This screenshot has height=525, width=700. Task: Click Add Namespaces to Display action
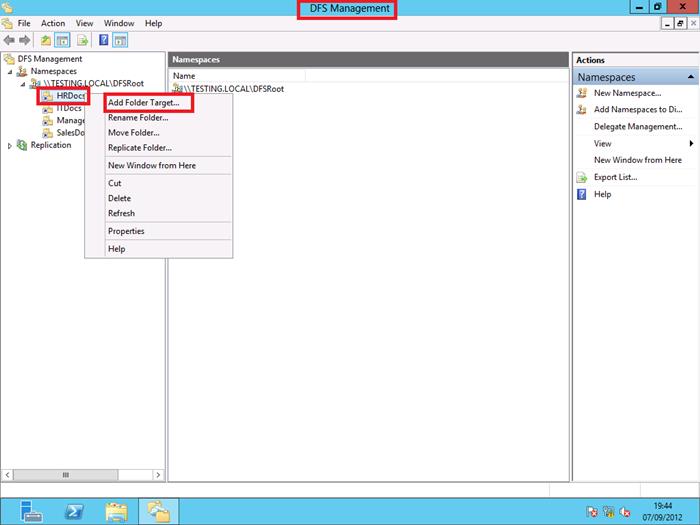(638, 109)
